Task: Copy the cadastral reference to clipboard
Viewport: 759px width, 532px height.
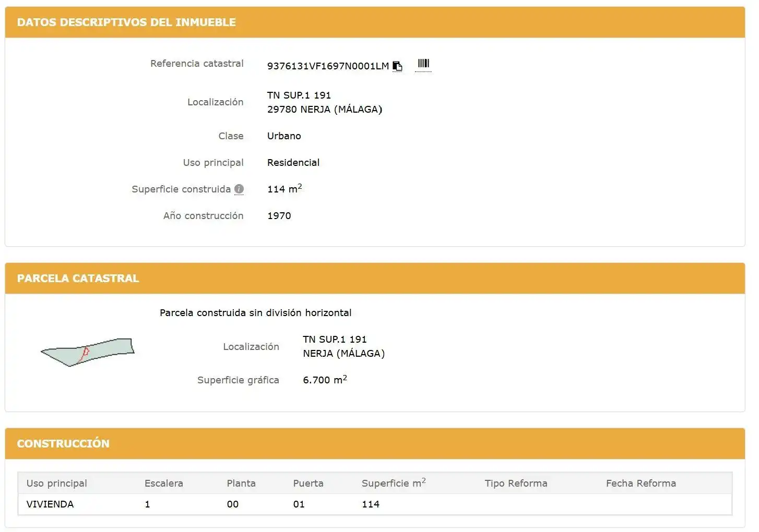Action: click(x=397, y=66)
